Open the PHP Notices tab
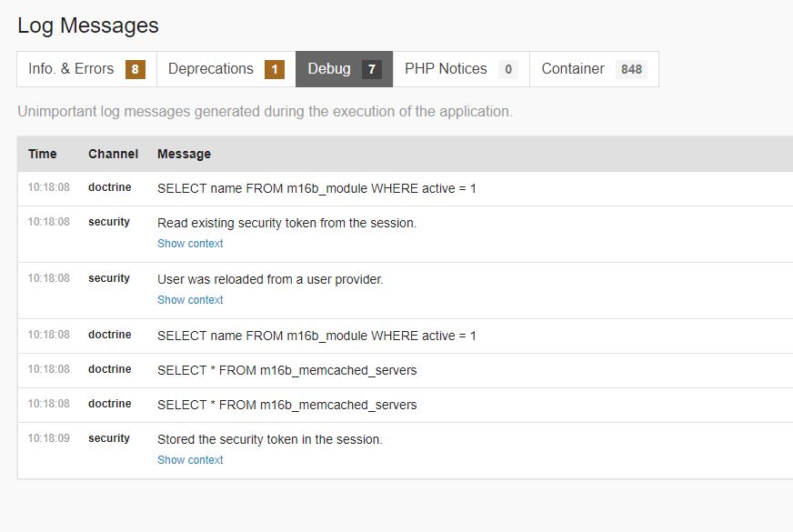The height and width of the screenshot is (532, 793). click(446, 69)
